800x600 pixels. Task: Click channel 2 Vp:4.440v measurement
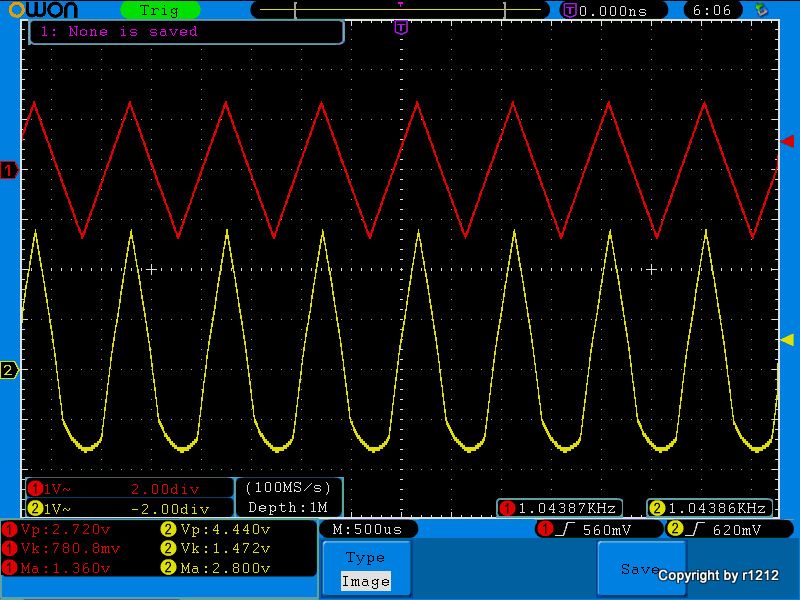coord(215,530)
